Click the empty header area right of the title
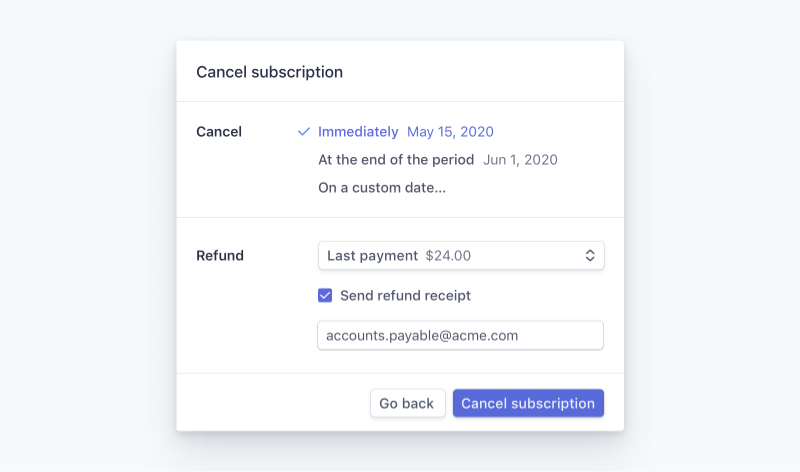The image size is (800, 472). 480,72
